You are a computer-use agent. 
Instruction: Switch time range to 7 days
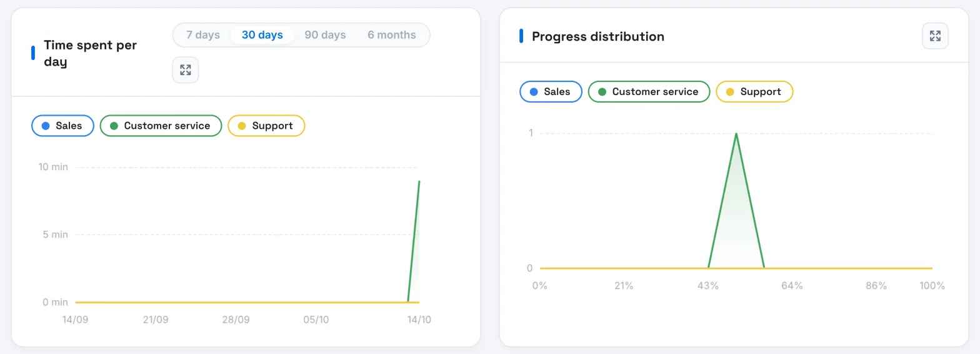pos(203,35)
